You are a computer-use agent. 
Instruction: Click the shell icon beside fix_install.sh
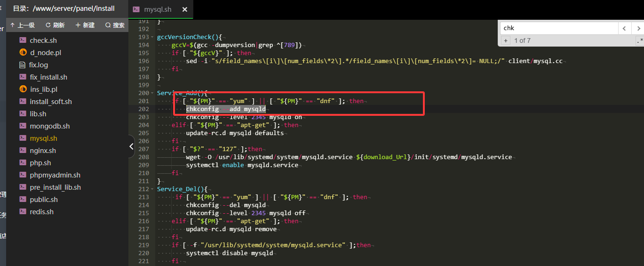pyautogui.click(x=23, y=77)
